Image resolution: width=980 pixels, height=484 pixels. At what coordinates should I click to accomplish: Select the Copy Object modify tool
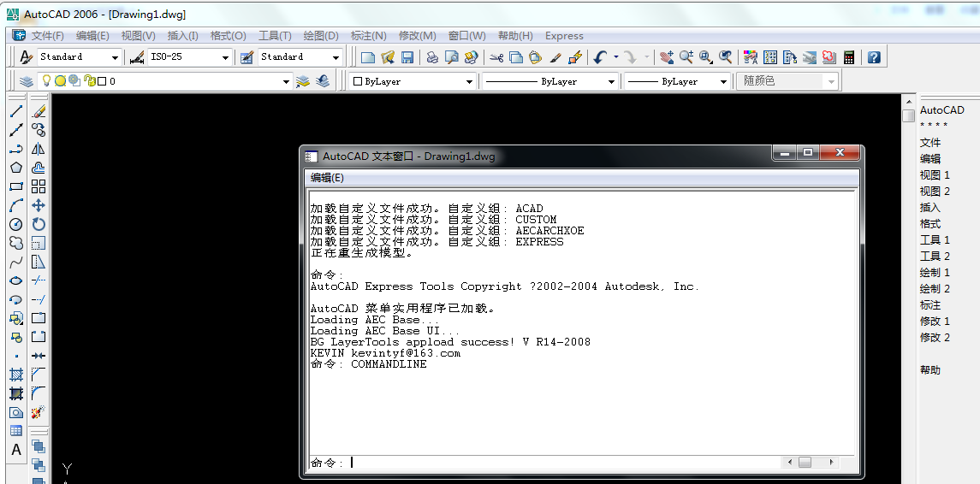[x=39, y=130]
